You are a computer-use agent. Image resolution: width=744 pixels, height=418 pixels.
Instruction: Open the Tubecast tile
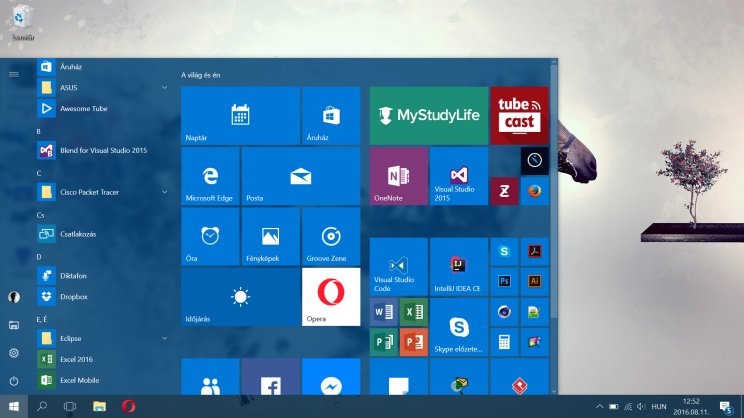coord(519,116)
